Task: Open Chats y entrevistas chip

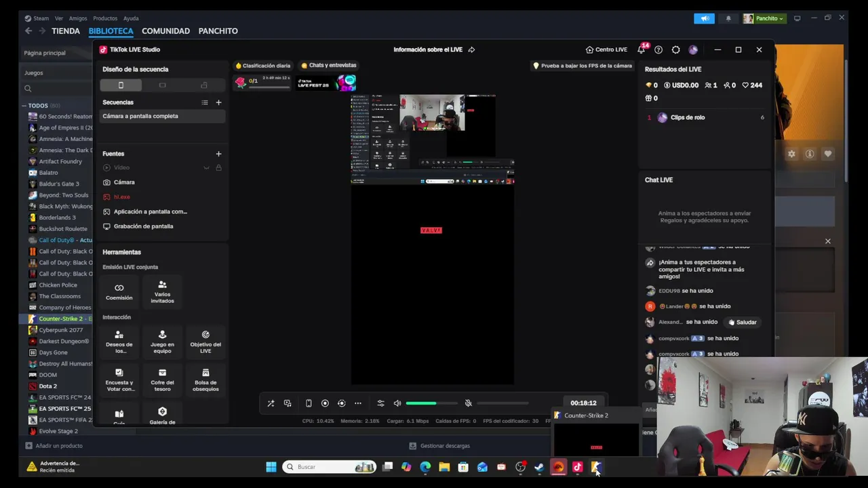Action: point(328,66)
